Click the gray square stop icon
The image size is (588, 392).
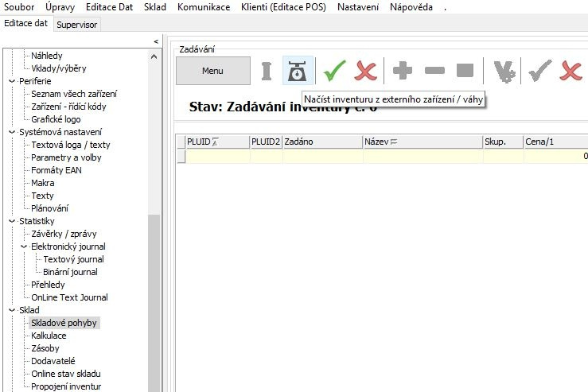(465, 72)
